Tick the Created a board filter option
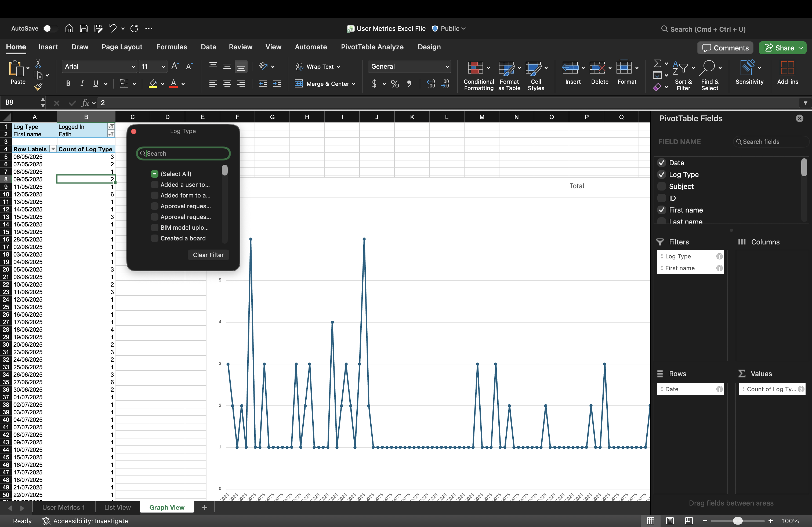The width and height of the screenshot is (812, 527). click(x=155, y=238)
